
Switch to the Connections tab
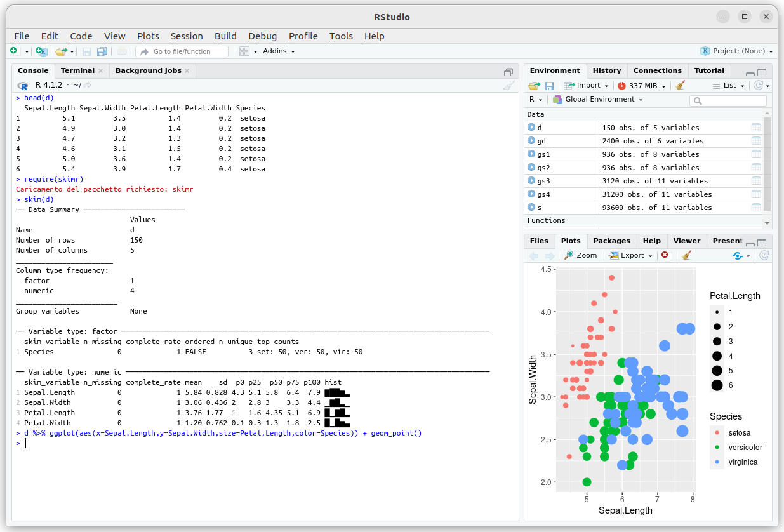click(x=657, y=70)
